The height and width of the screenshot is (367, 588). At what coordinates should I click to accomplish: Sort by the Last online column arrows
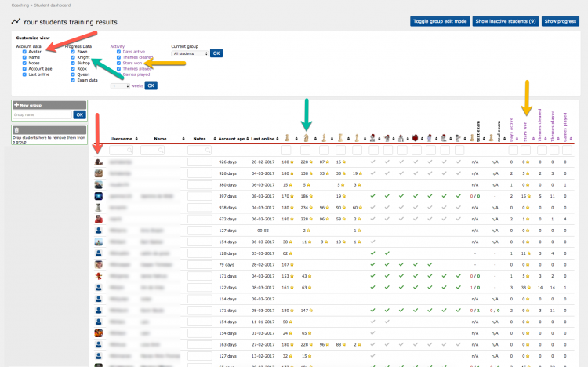point(277,139)
